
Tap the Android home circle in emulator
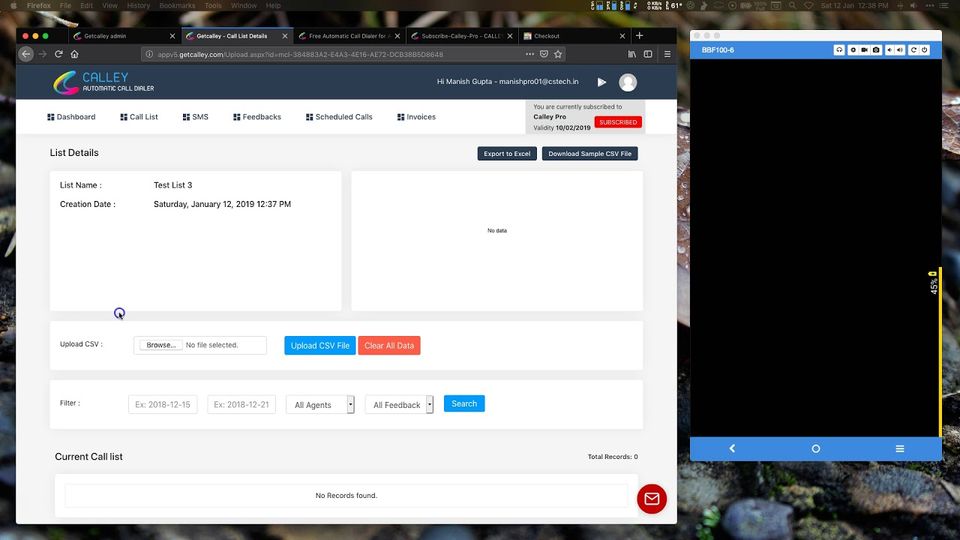pyautogui.click(x=816, y=449)
